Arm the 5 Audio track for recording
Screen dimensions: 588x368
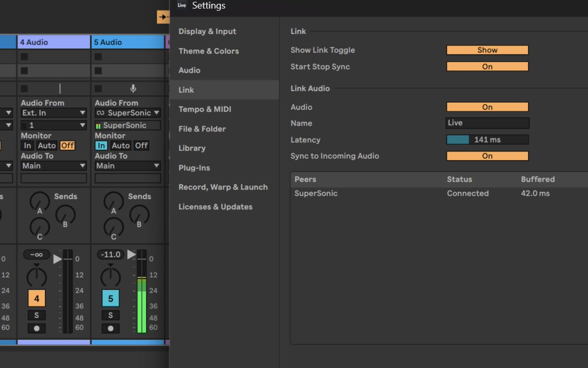click(x=110, y=328)
